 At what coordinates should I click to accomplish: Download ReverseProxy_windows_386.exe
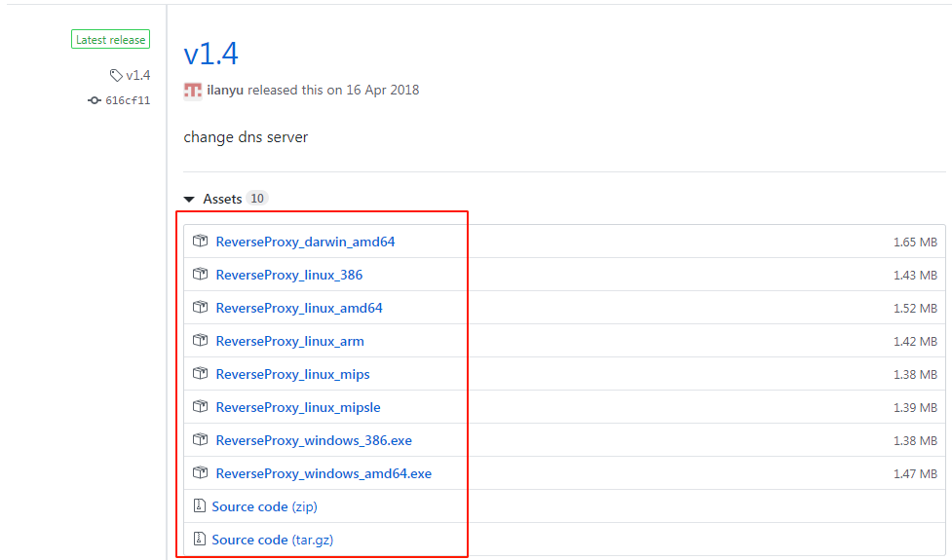coord(314,440)
